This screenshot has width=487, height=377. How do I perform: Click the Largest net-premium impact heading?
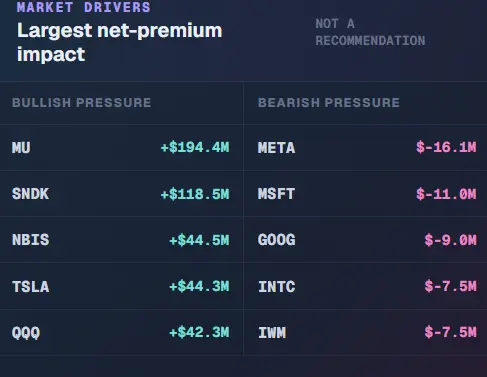(120, 42)
